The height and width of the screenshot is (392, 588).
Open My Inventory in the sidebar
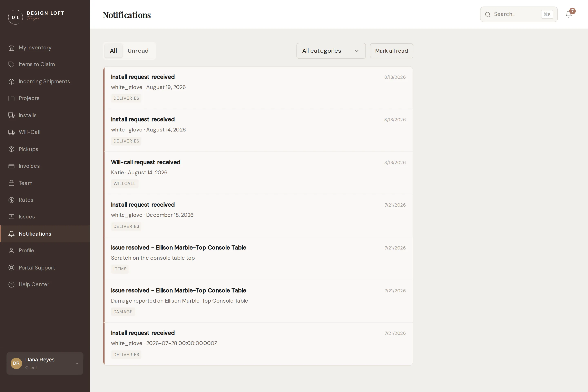[45, 48]
